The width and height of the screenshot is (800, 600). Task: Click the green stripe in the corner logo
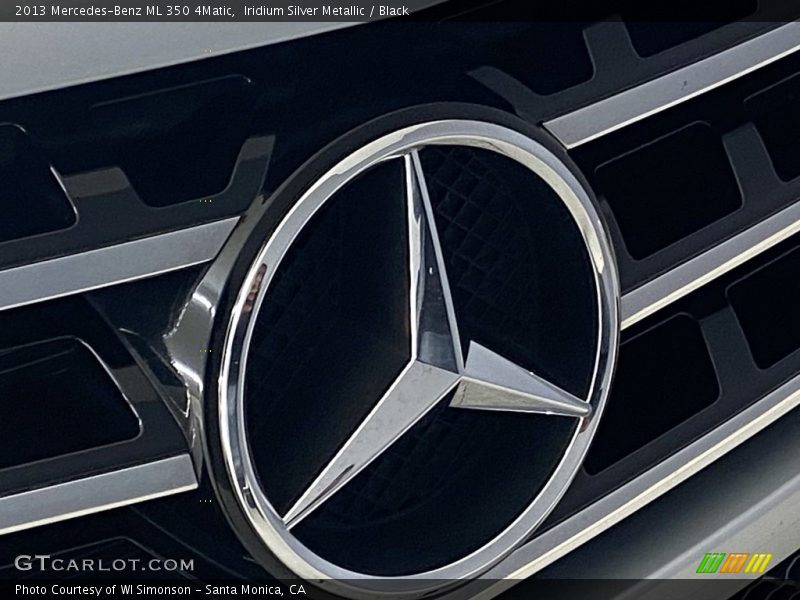pos(710,563)
